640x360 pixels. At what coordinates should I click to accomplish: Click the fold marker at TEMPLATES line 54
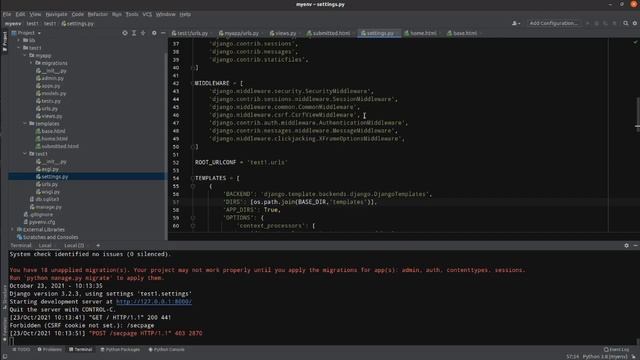192,178
